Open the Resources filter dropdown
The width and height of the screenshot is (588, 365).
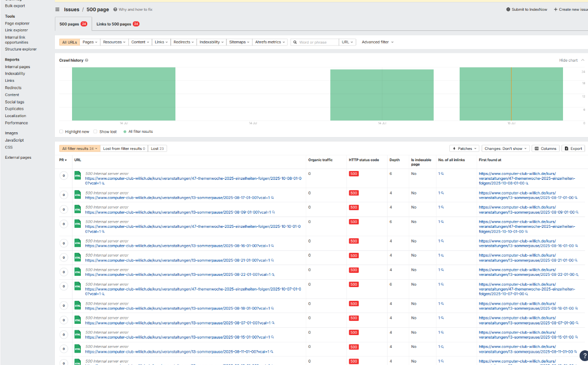[114, 42]
